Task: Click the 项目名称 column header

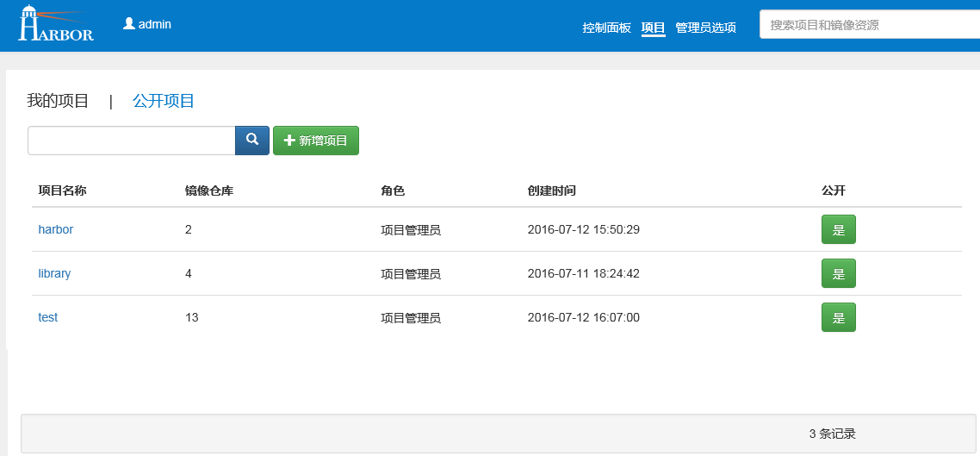Action: 62,191
